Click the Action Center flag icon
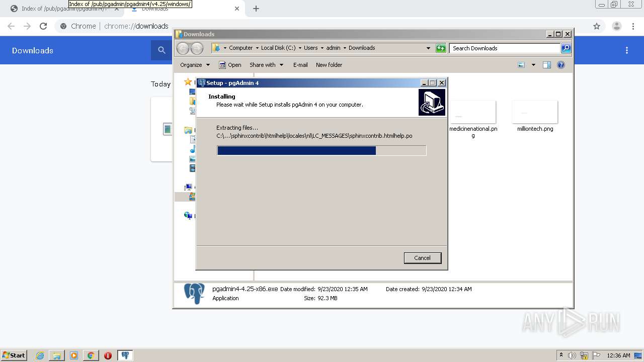Viewport: 644px width, 362px height. (596, 355)
